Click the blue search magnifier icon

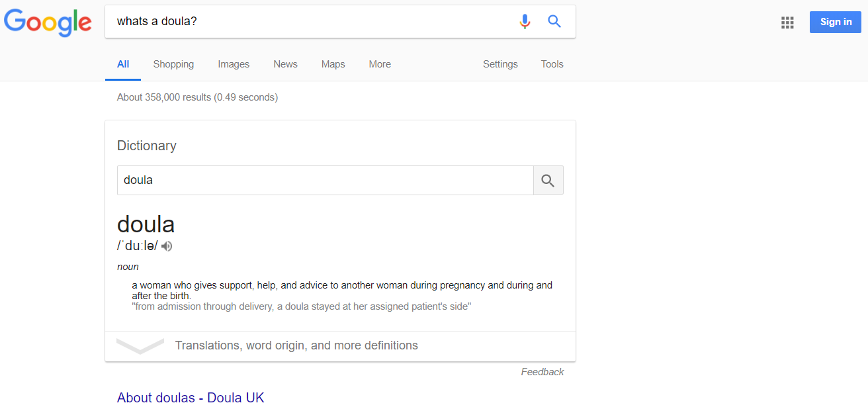[x=554, y=22]
